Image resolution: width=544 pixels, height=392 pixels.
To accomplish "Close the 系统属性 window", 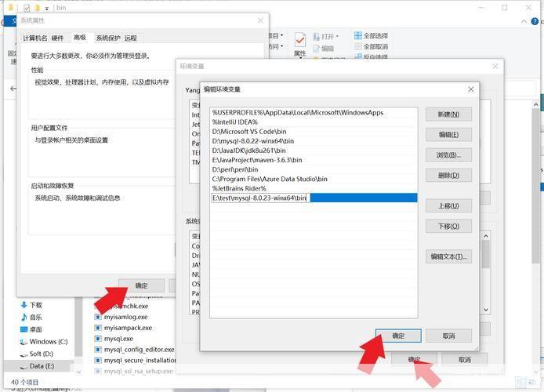I will (260, 21).
